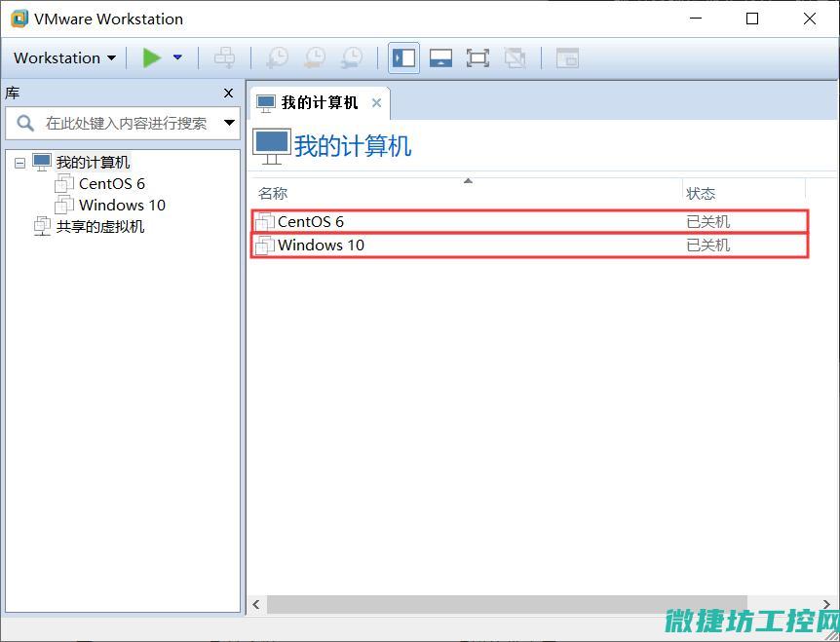
Task: Click the Send Ctrl+Alt+Del toolbar icon
Action: (x=224, y=57)
